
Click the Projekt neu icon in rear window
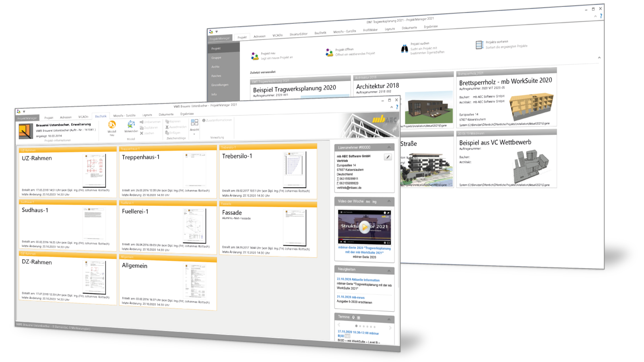(x=255, y=56)
